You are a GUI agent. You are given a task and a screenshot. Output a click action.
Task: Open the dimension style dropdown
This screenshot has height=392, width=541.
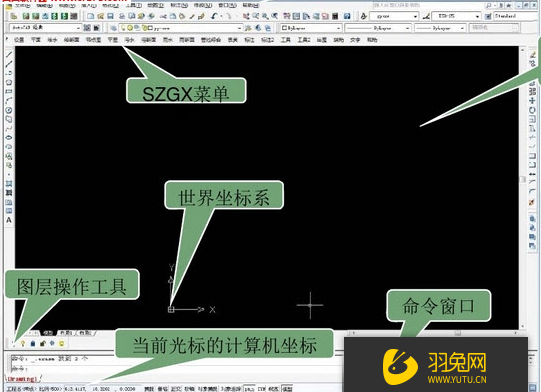[x=456, y=16]
